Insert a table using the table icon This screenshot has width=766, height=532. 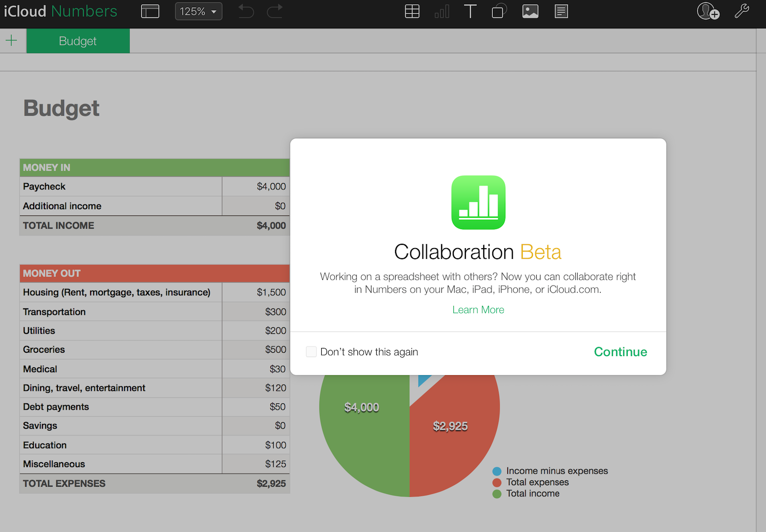pyautogui.click(x=412, y=11)
